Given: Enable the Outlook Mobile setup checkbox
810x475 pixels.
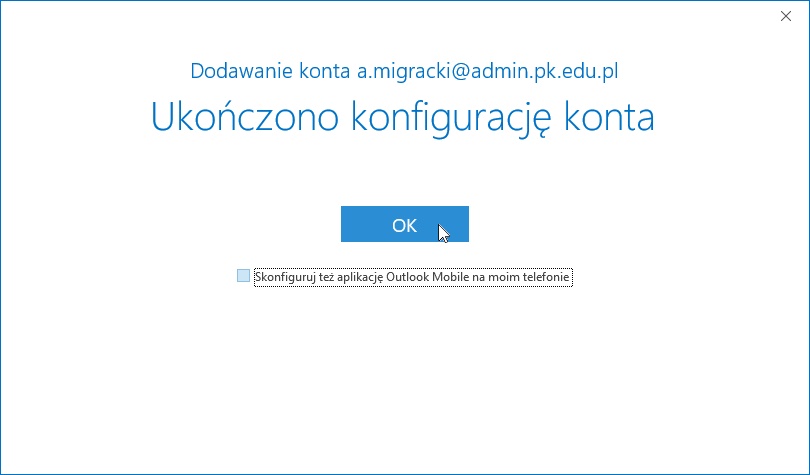Looking at the screenshot, I should 243,276.
